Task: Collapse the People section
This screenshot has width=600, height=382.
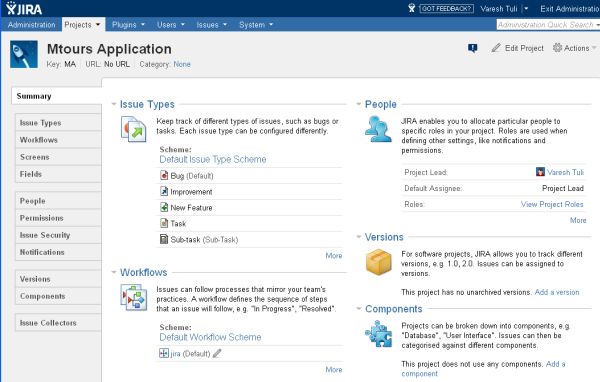Action: 359,104
